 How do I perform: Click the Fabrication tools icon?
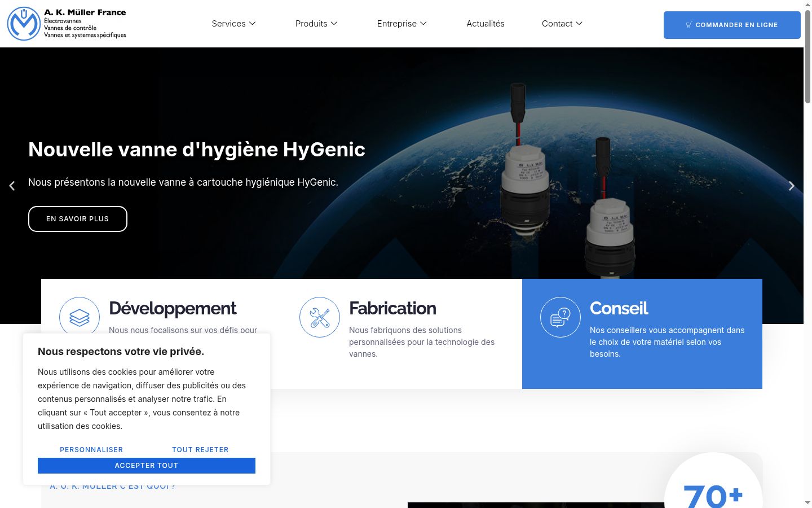pyautogui.click(x=320, y=317)
